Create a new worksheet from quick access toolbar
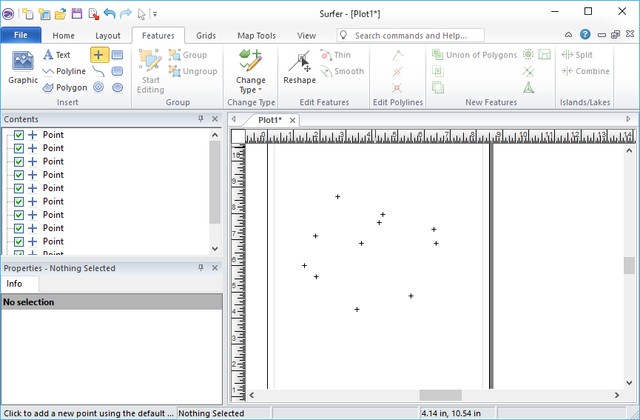The image size is (640, 420). click(44, 14)
